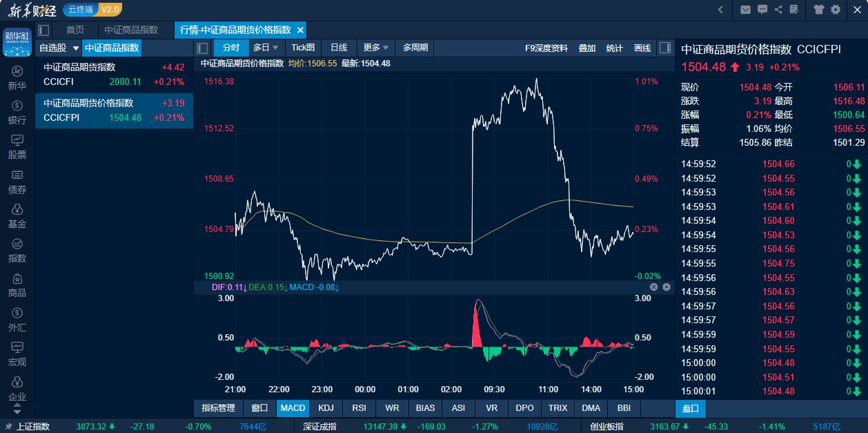Click the share icon in title bar
868x433 pixels.
pos(778,10)
